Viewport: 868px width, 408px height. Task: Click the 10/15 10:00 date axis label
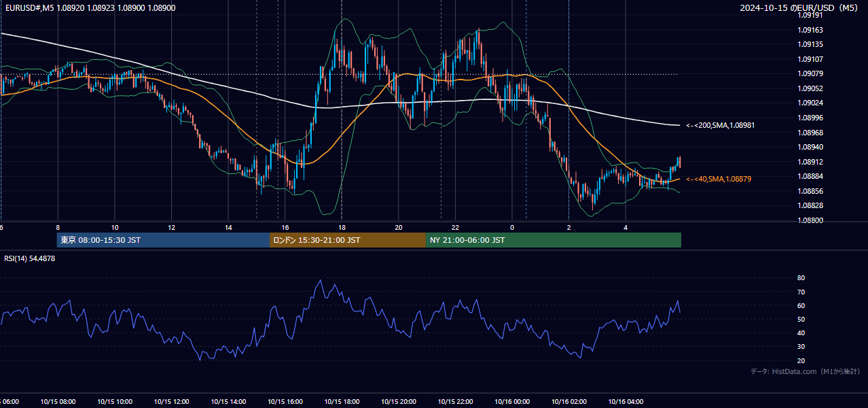point(115,402)
